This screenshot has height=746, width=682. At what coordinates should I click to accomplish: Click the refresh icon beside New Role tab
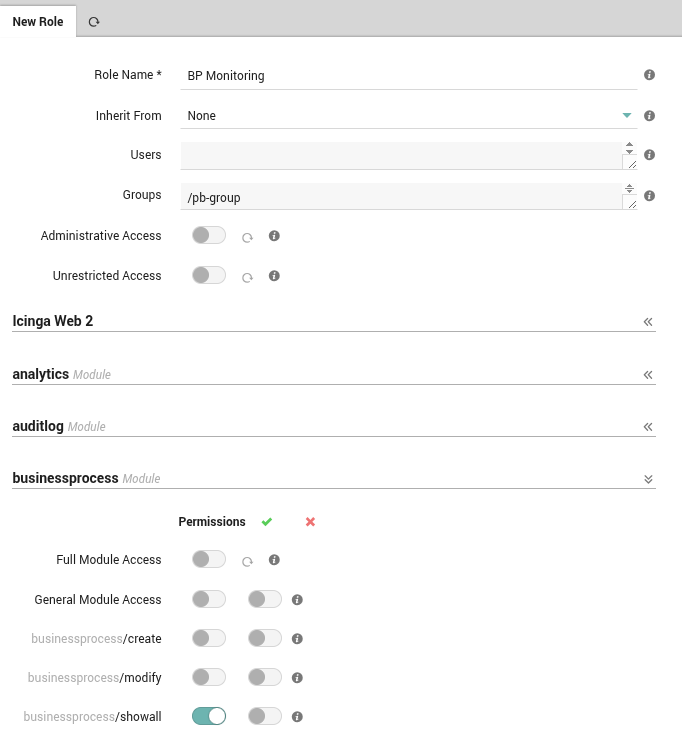pos(94,22)
